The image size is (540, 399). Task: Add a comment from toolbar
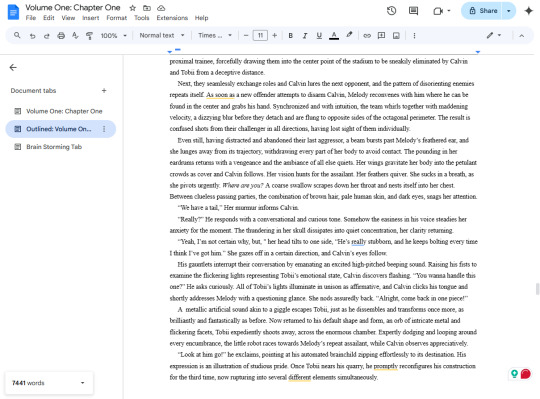(381, 35)
